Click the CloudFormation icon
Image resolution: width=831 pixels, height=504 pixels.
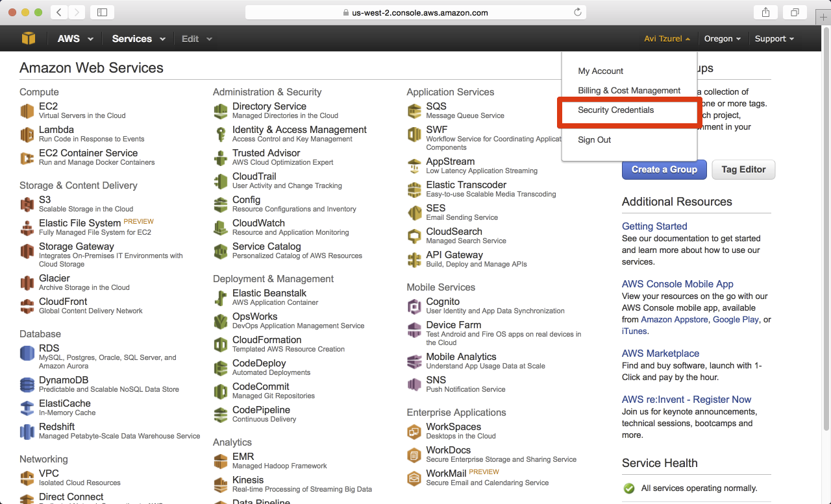(x=221, y=345)
